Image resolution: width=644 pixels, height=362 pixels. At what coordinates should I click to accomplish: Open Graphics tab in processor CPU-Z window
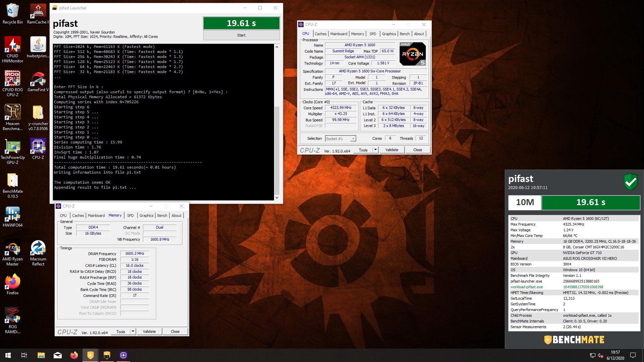[x=389, y=34]
